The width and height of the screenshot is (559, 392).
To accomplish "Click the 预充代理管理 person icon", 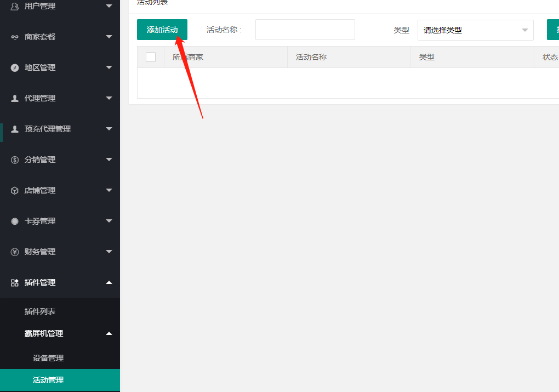I will (15, 129).
